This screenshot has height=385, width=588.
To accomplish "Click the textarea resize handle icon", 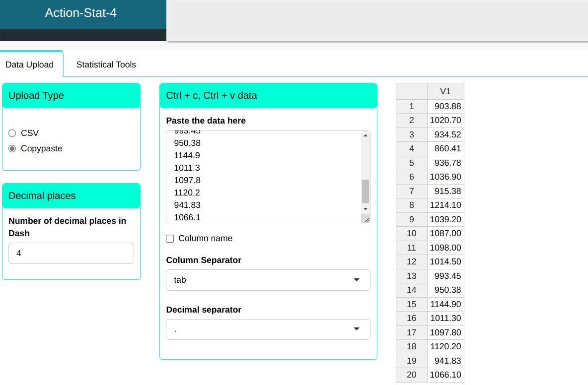I will click(367, 219).
